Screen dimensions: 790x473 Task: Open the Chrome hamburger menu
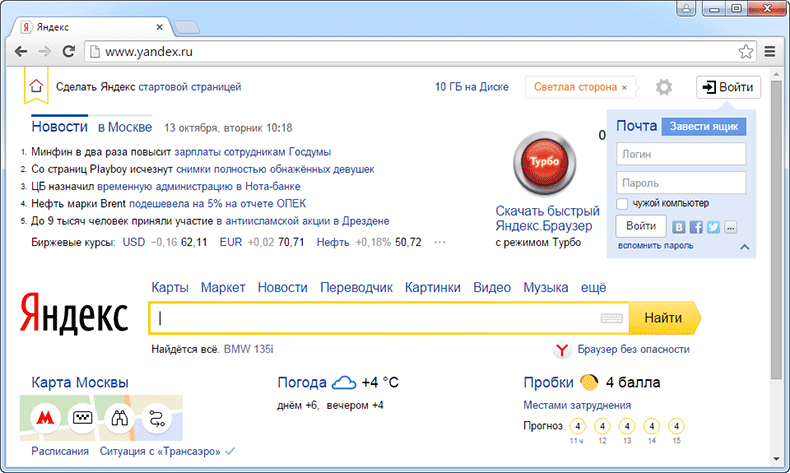[x=770, y=51]
